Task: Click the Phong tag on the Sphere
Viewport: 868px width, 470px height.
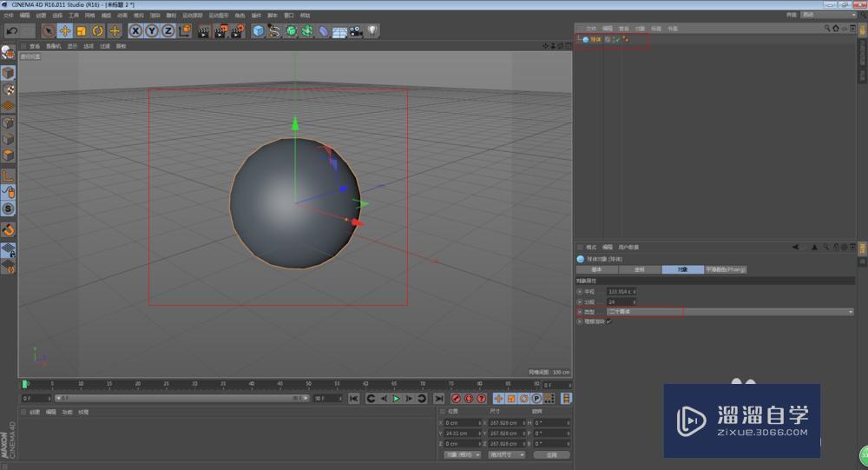Action: [626, 39]
